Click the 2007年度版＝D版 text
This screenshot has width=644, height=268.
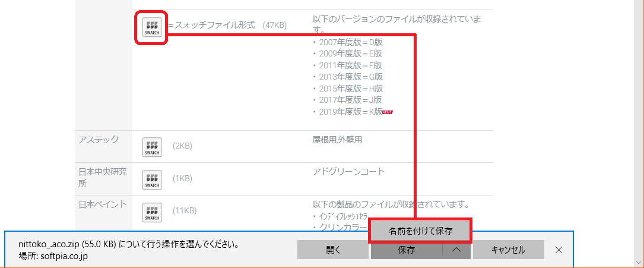click(x=351, y=42)
